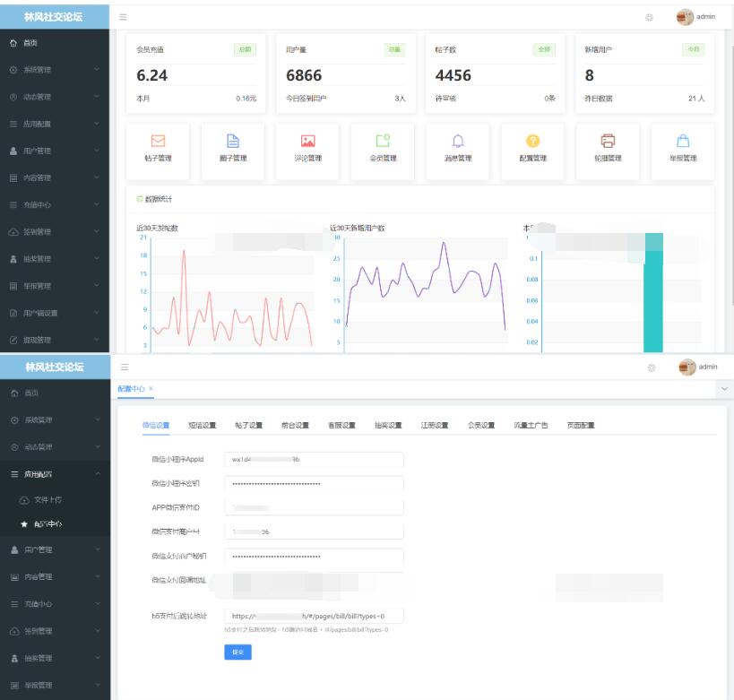Image resolution: width=734 pixels, height=700 pixels.
Task: Open the 会员管理 shortcut card
Action: coord(383,149)
